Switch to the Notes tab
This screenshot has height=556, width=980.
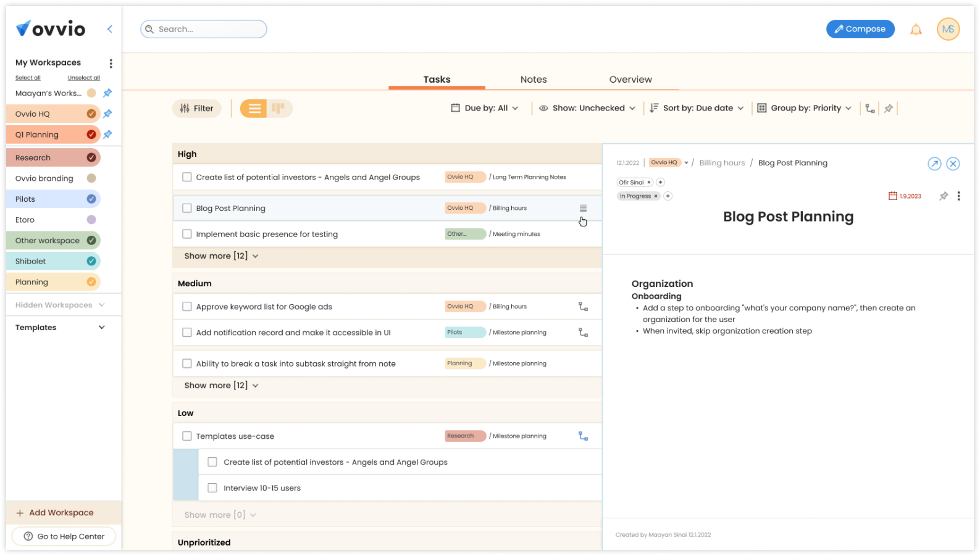(534, 80)
